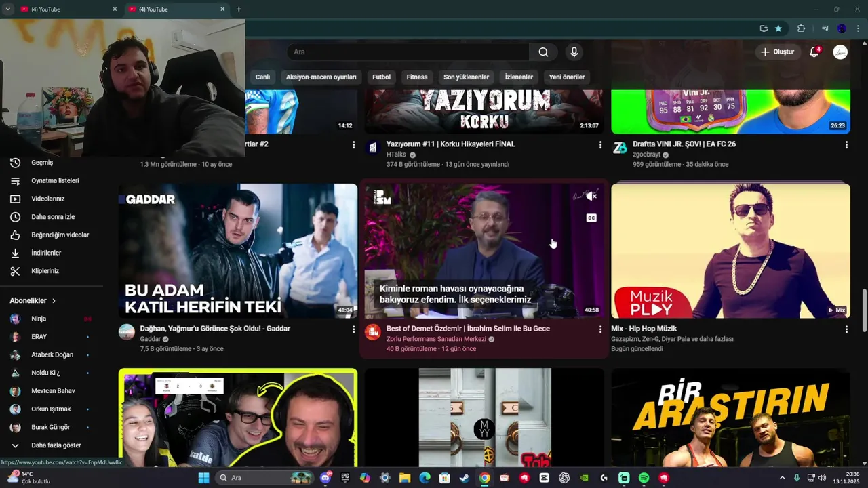Screen dimensions: 868x488
Task: Open Ataberk Doğan channel subscription
Action: (52, 354)
